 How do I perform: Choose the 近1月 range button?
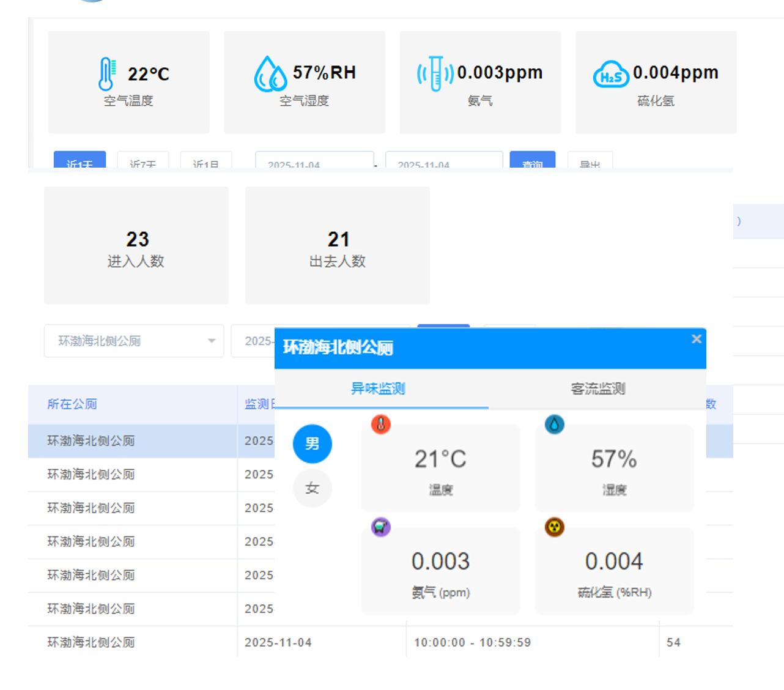click(206, 160)
